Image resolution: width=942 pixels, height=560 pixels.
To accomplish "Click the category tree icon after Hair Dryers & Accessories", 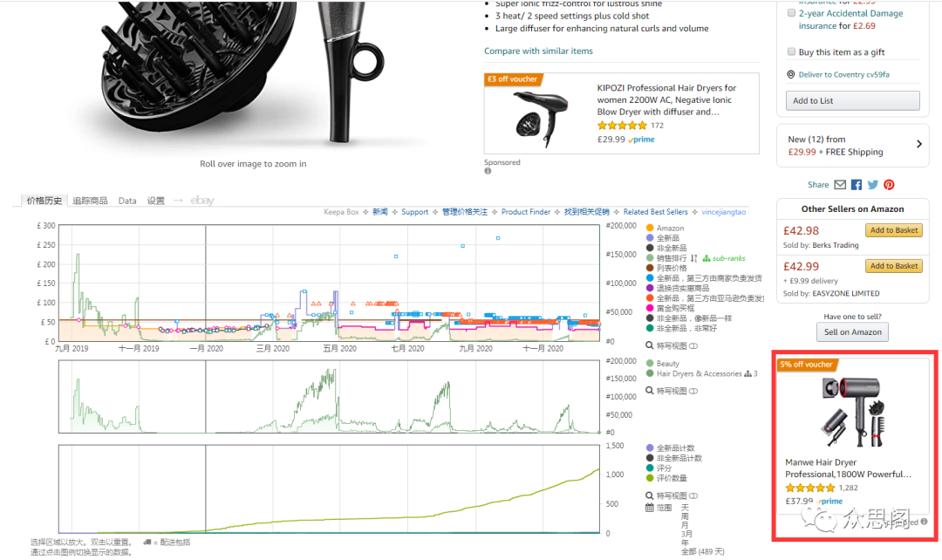I will [x=747, y=373].
